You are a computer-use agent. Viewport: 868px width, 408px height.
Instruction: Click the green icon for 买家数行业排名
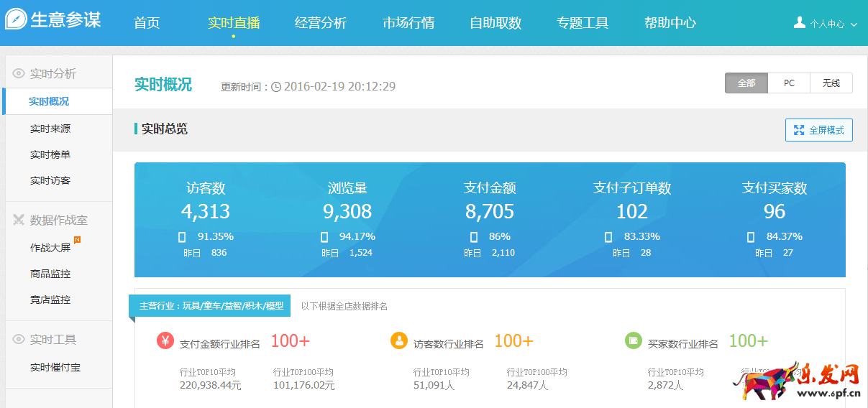click(x=634, y=340)
